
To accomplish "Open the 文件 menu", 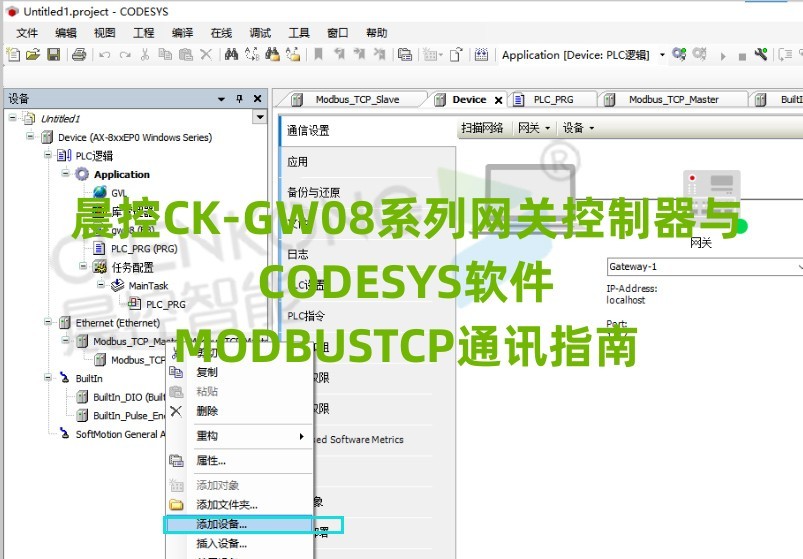I will pyautogui.click(x=27, y=33).
